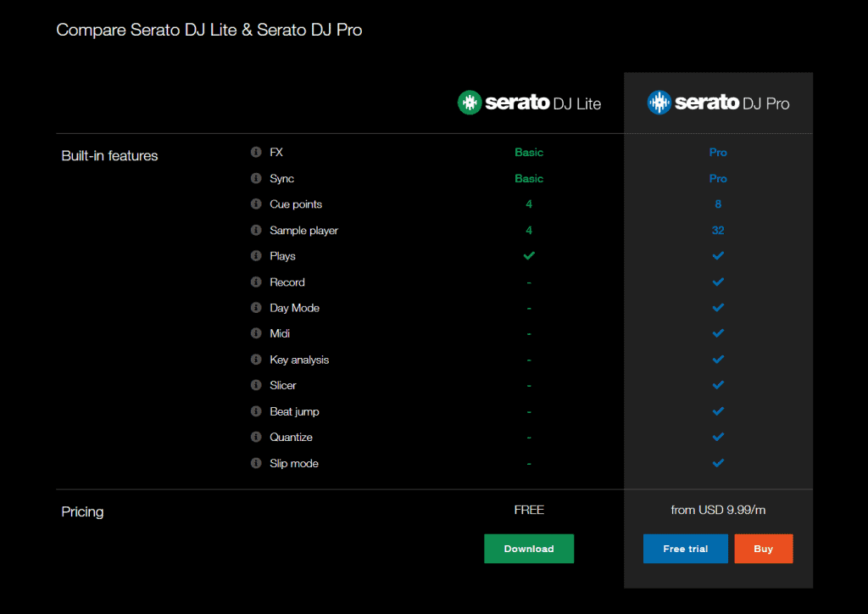This screenshot has width=868, height=614.
Task: Show info for the Plays feature
Action: click(x=256, y=256)
